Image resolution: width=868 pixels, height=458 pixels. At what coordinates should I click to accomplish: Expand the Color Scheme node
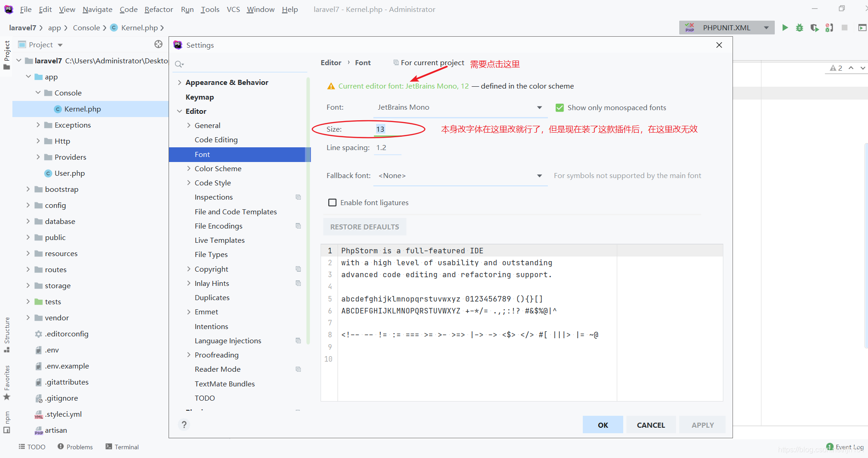pos(189,168)
